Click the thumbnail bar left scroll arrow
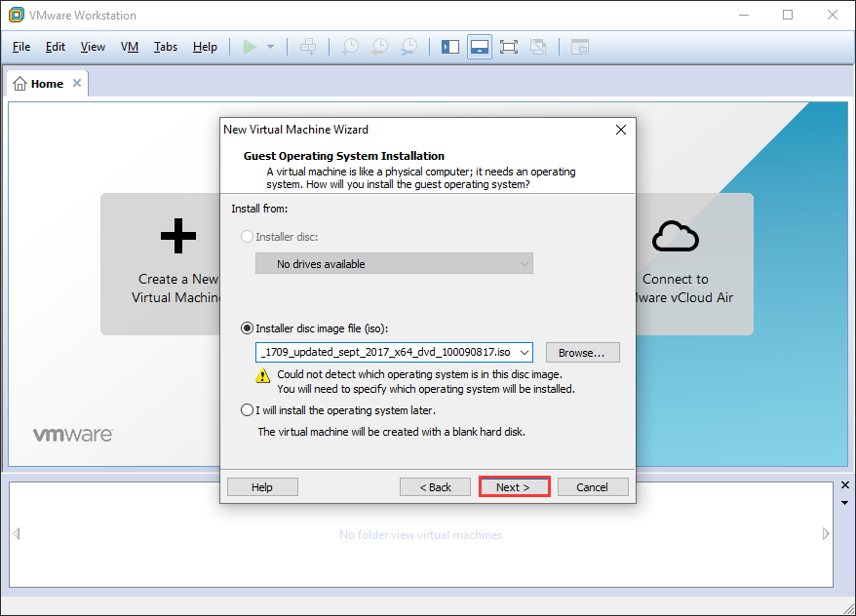 [17, 533]
